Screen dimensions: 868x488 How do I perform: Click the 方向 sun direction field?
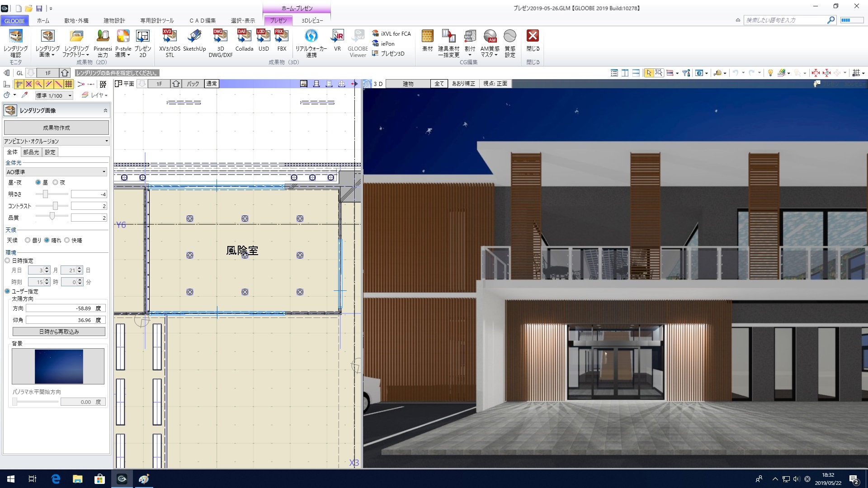(x=66, y=308)
